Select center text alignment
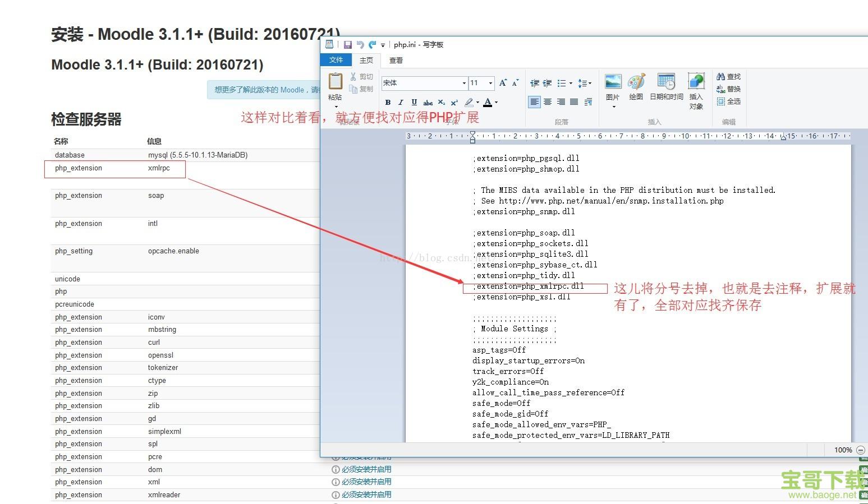The image size is (868, 504). point(548,101)
